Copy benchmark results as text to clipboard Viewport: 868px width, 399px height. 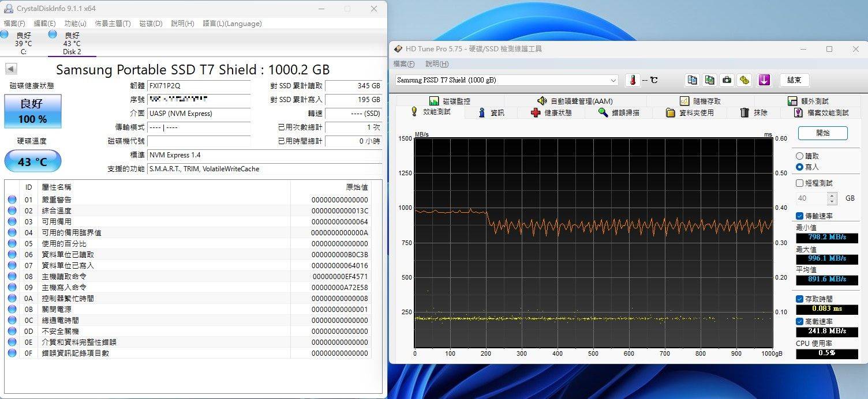[692, 80]
